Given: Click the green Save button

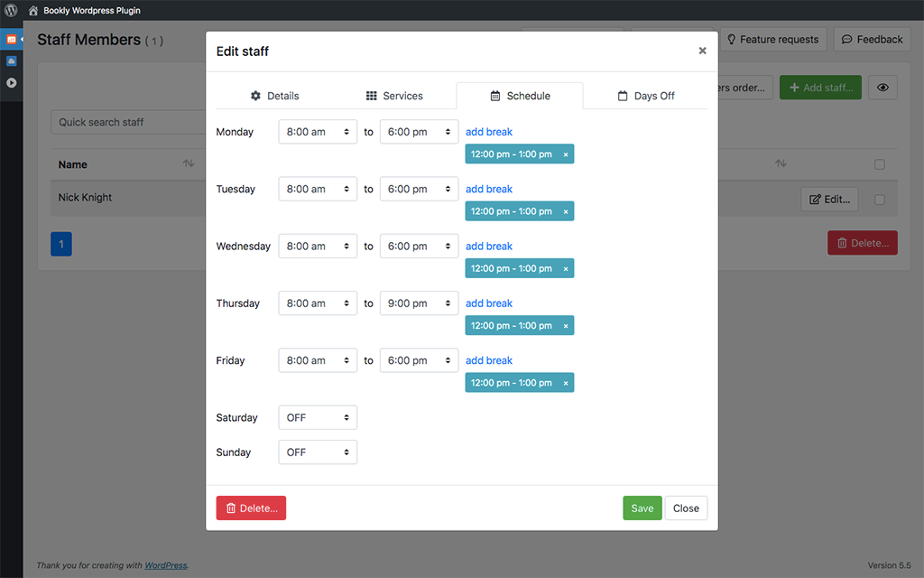Looking at the screenshot, I should coord(642,508).
